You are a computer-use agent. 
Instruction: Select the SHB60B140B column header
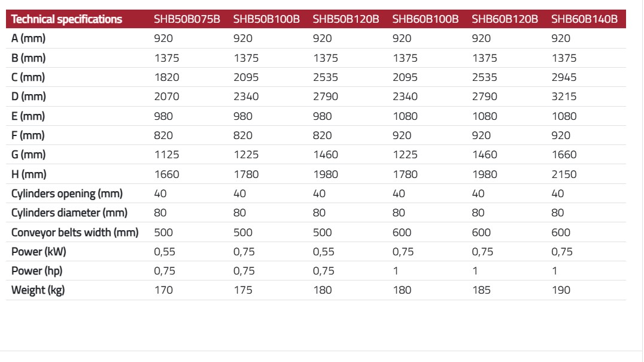pyautogui.click(x=584, y=19)
